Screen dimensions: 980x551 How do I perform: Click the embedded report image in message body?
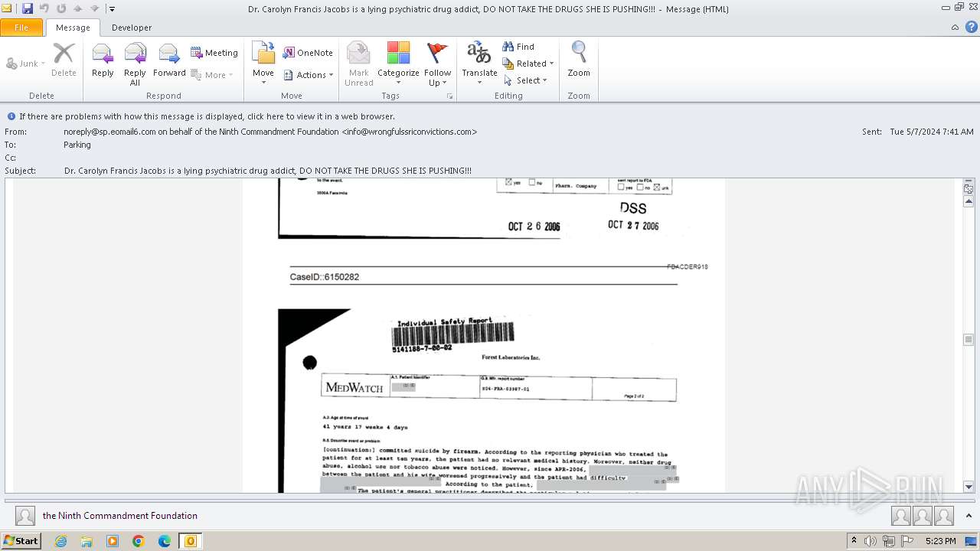pyautogui.click(x=484, y=336)
